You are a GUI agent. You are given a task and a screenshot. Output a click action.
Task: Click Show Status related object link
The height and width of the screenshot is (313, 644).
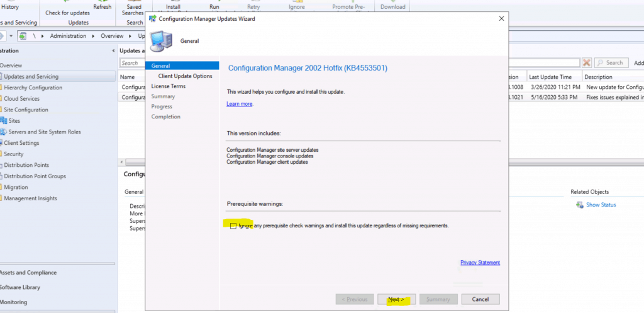coord(601,205)
